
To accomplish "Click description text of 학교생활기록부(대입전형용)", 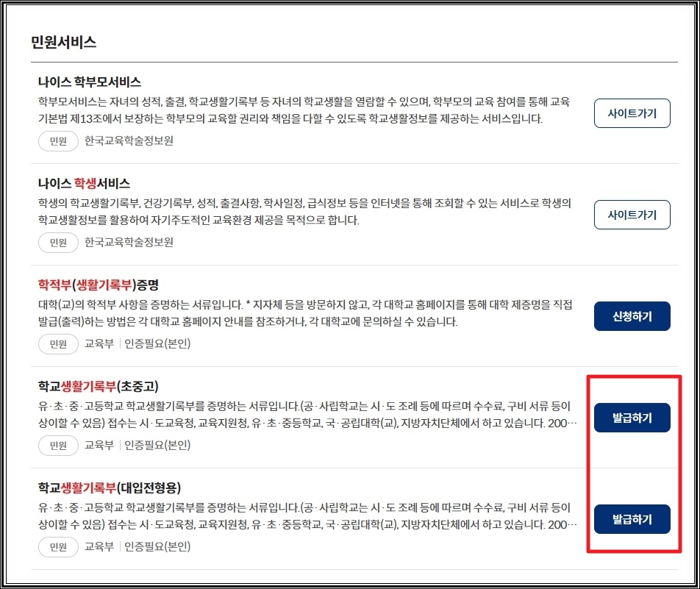I will 307,515.
